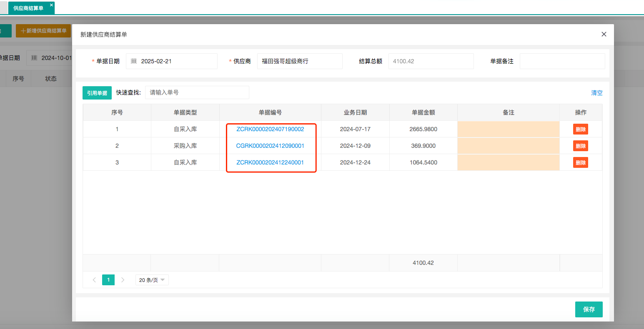Image resolution: width=644 pixels, height=329 pixels.
Task: Delete the 采购入库 row 2
Action: (x=580, y=146)
